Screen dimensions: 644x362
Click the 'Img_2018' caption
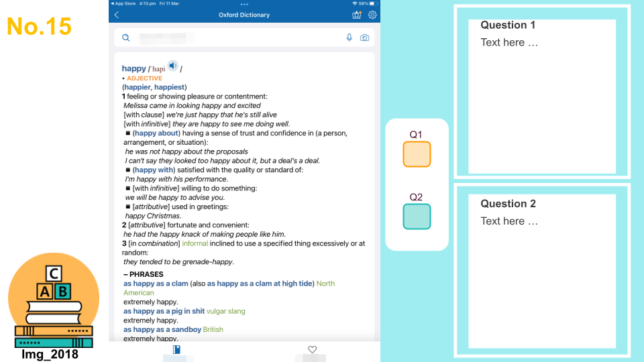click(x=50, y=354)
